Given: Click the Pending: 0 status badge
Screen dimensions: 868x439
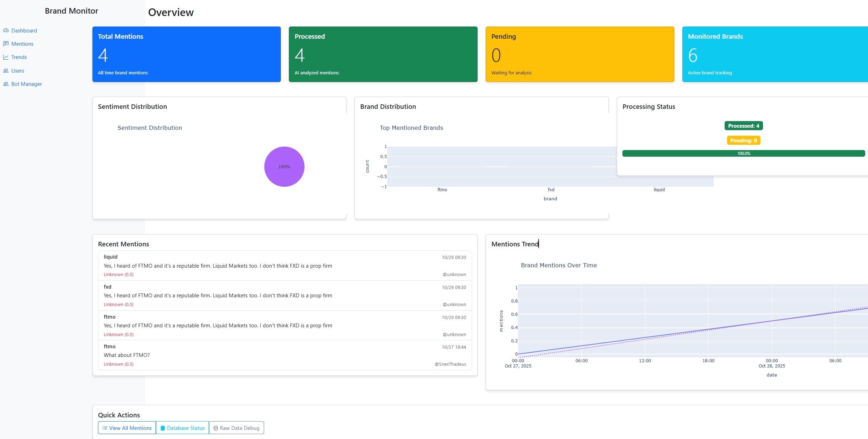Looking at the screenshot, I should coord(743,140).
